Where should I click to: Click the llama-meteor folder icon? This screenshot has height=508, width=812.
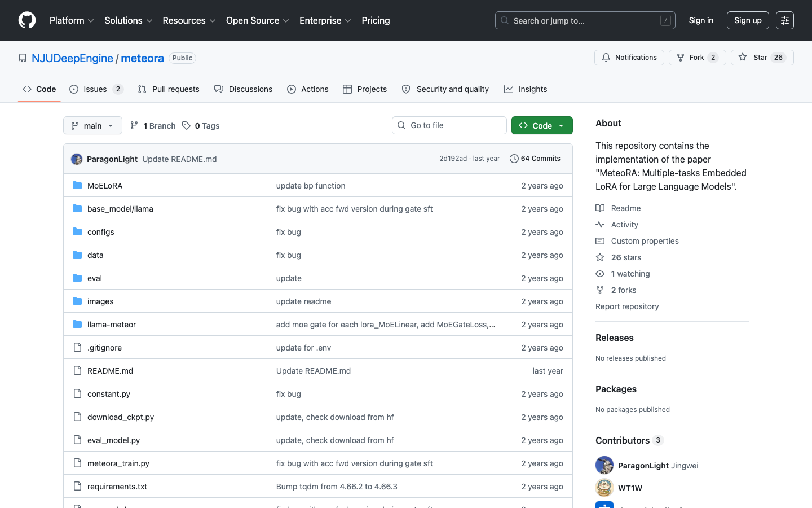[x=77, y=325]
